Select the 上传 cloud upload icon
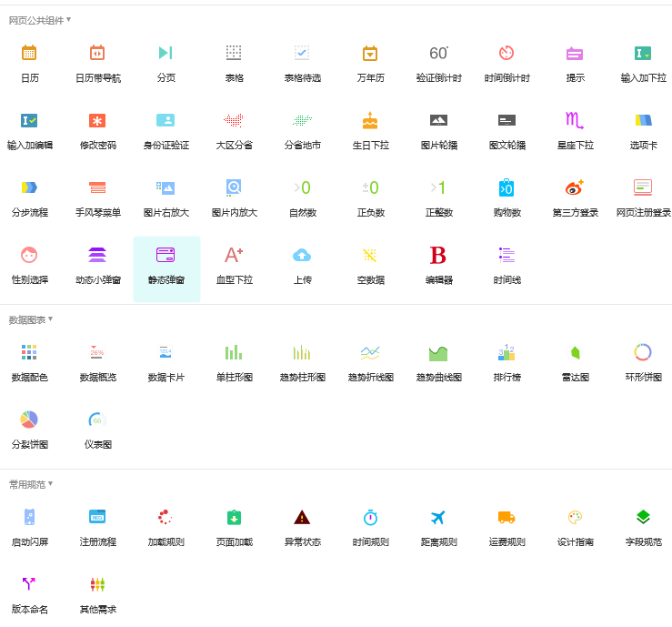This screenshot has height=627, width=672. [302, 255]
